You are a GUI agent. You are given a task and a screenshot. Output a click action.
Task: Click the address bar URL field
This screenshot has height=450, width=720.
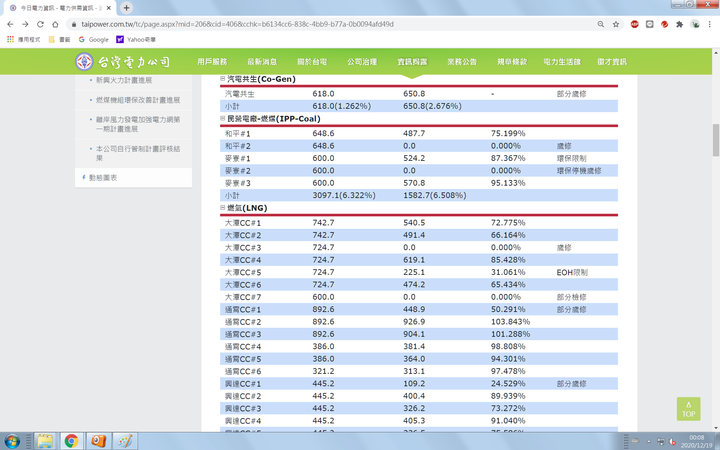(x=237, y=24)
